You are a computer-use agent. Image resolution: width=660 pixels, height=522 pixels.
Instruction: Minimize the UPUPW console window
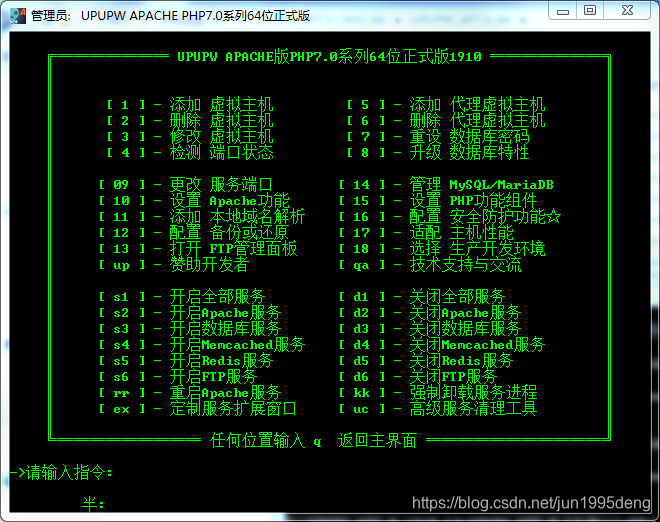563,11
